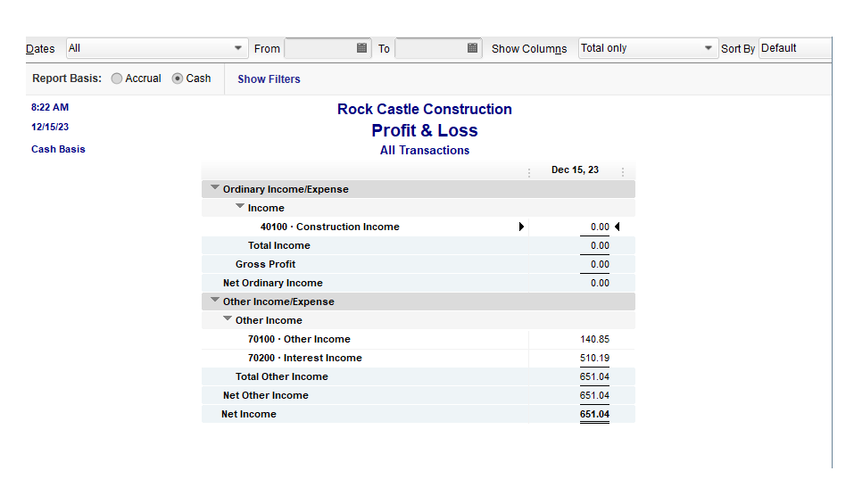
Task: Click the Net Ordinary Income label
Action: [273, 283]
